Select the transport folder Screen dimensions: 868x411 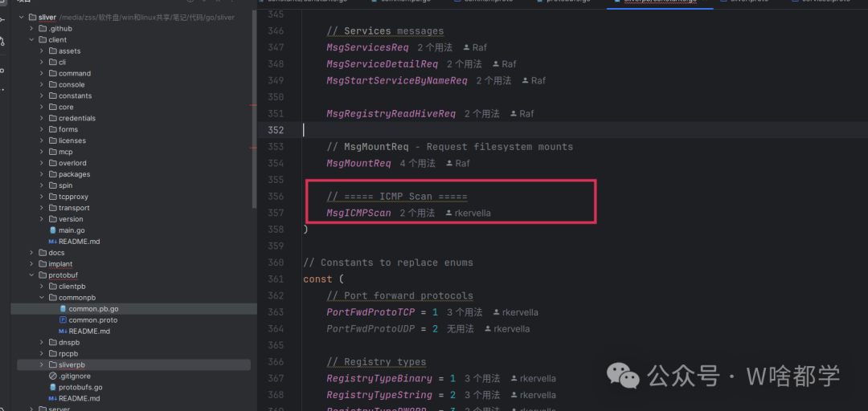pyautogui.click(x=74, y=208)
